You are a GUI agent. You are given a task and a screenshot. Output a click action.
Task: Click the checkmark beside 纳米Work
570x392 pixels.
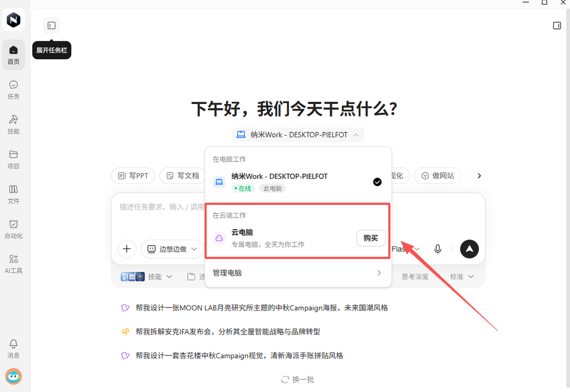(x=377, y=182)
